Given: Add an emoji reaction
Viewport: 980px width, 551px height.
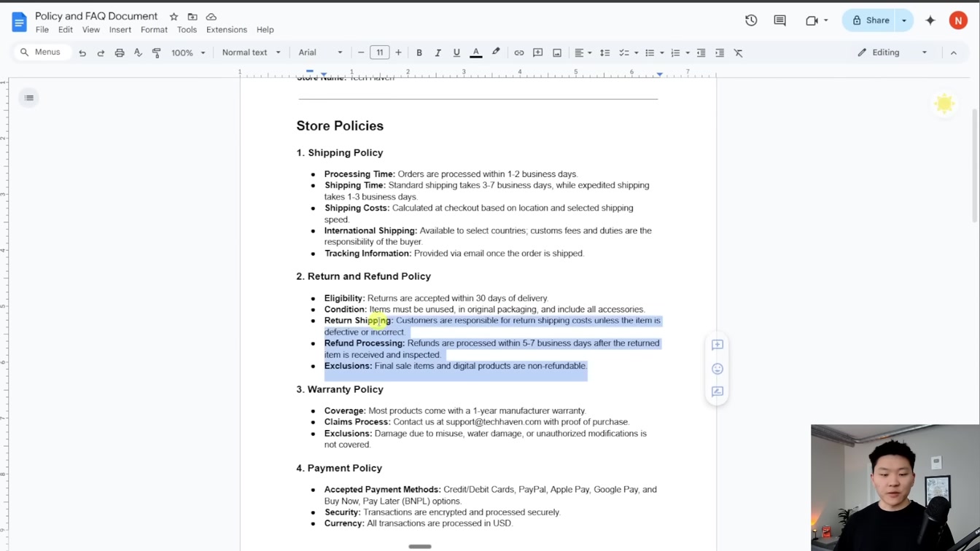Looking at the screenshot, I should click(x=717, y=368).
